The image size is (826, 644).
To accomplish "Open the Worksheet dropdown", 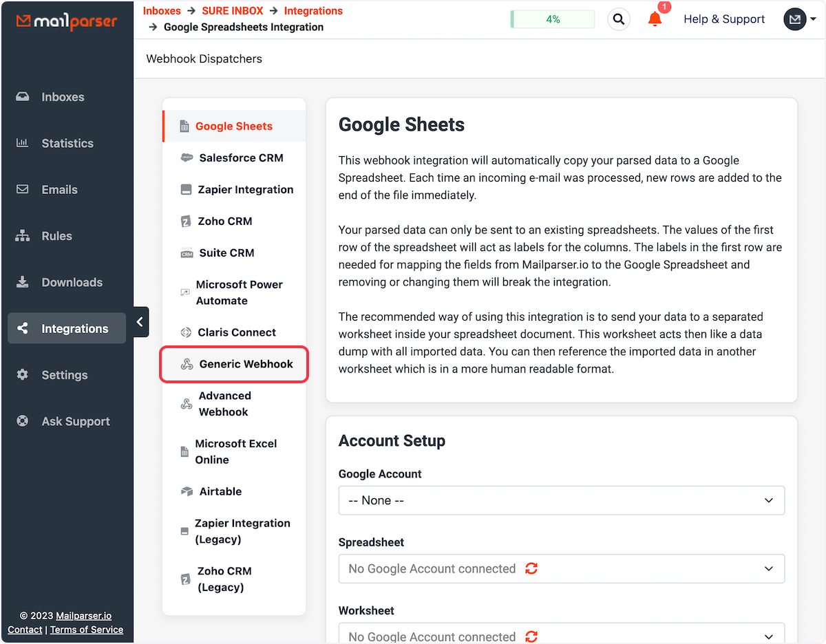I will point(562,634).
